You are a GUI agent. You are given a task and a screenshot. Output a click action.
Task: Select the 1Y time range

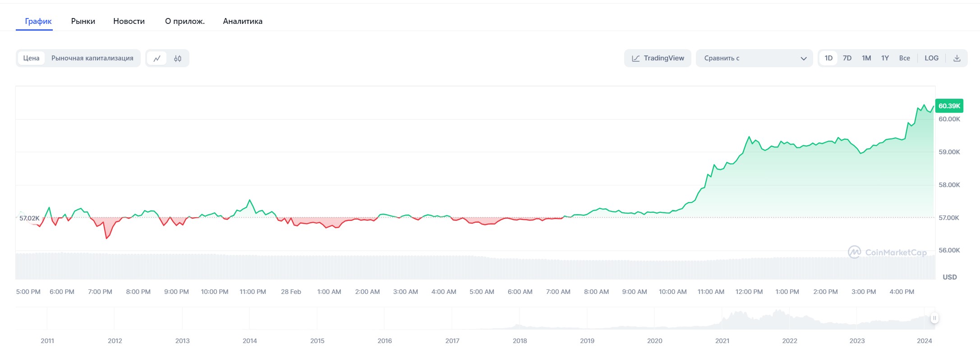click(x=885, y=58)
